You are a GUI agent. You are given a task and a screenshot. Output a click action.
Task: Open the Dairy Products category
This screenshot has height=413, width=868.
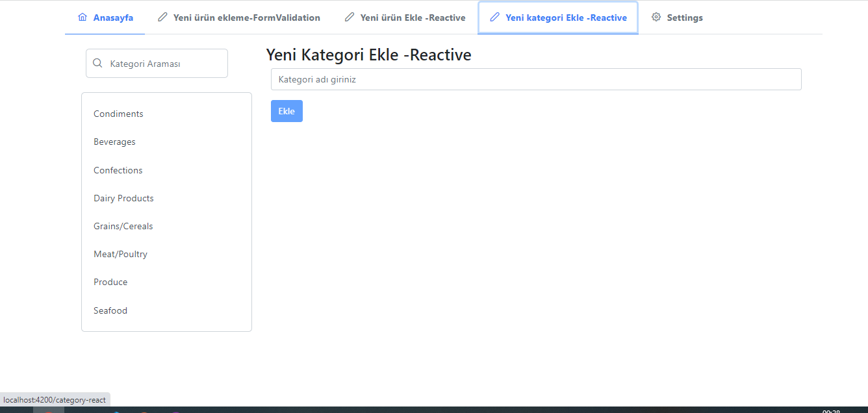(x=123, y=198)
